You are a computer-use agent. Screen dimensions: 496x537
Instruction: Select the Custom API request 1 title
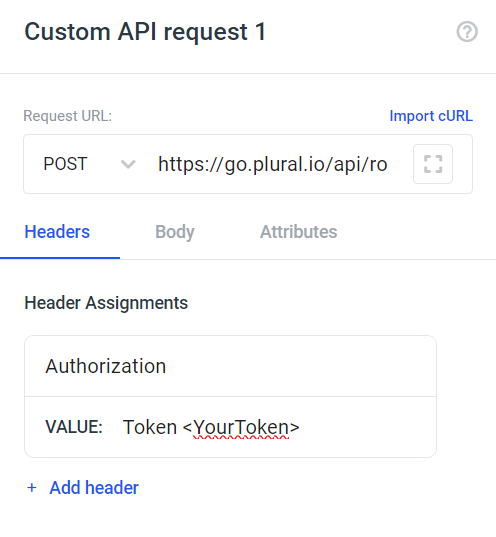[x=145, y=32]
